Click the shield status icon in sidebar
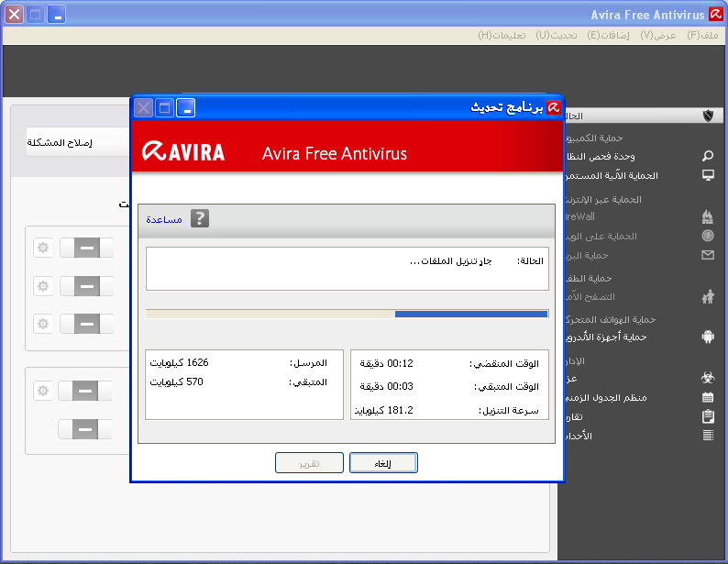 pos(708,116)
